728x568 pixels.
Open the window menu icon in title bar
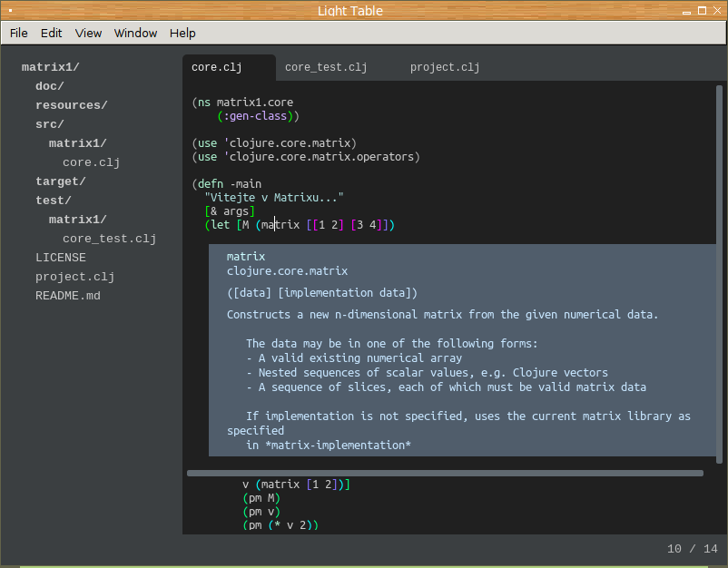coord(11,11)
